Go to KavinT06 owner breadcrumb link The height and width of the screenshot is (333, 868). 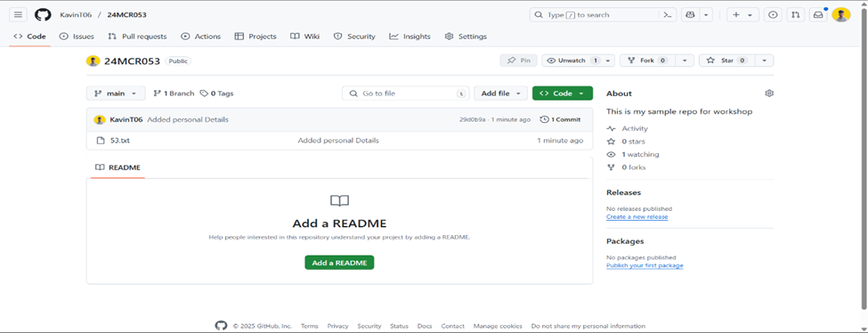coord(76,15)
